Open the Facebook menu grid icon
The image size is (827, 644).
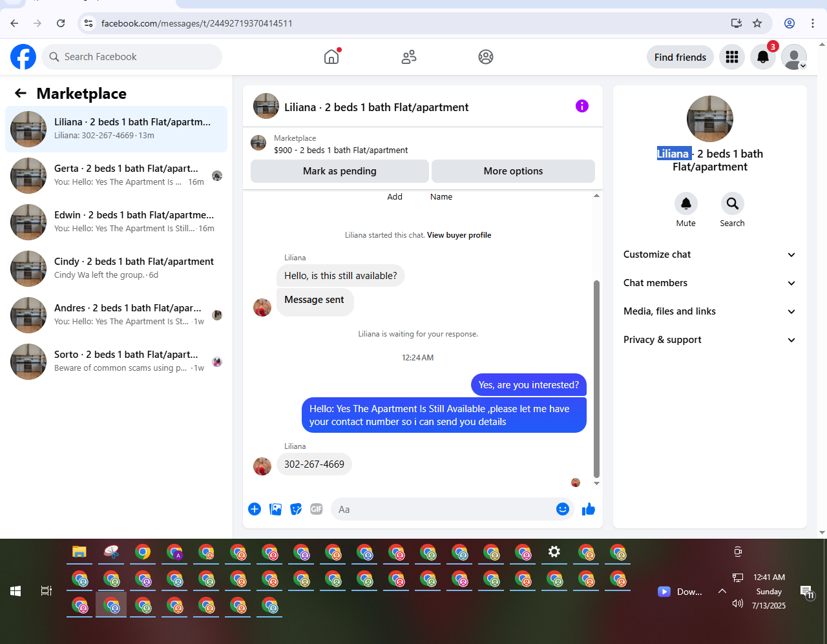732,57
